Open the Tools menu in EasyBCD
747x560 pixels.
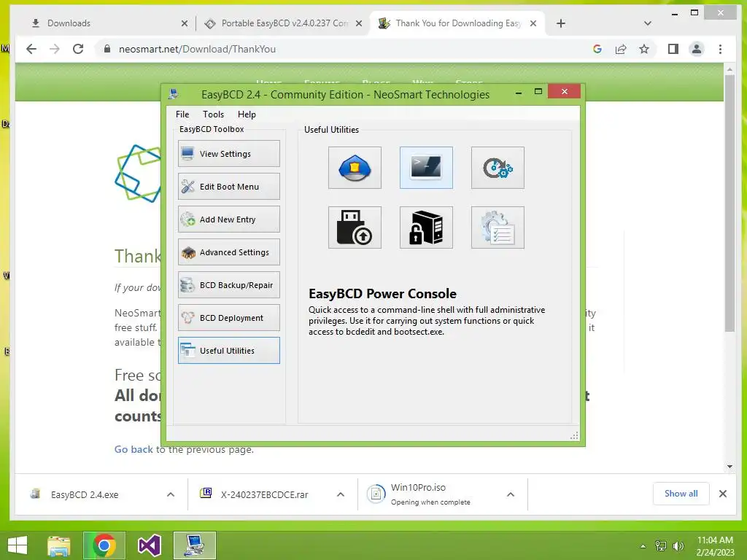pos(213,114)
